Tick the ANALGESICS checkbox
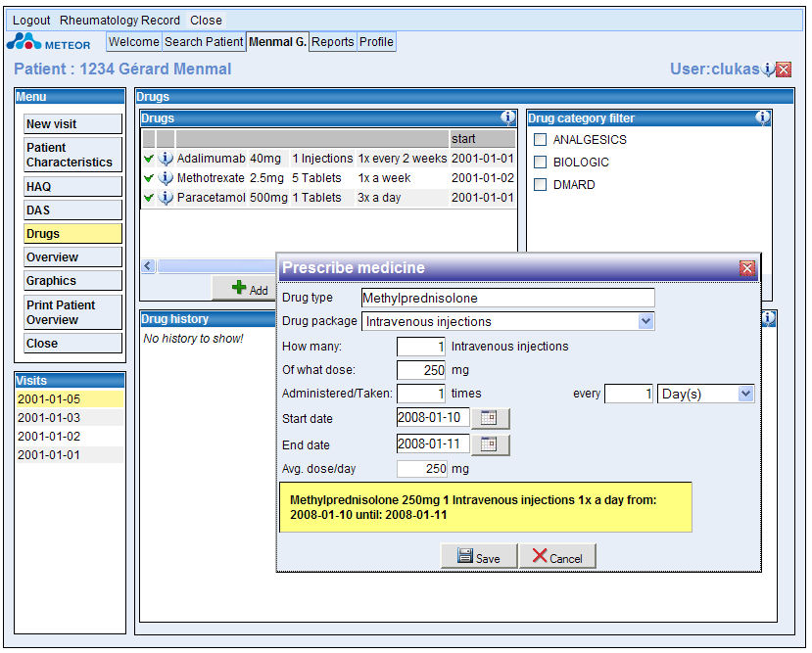The image size is (812, 653). [x=540, y=140]
